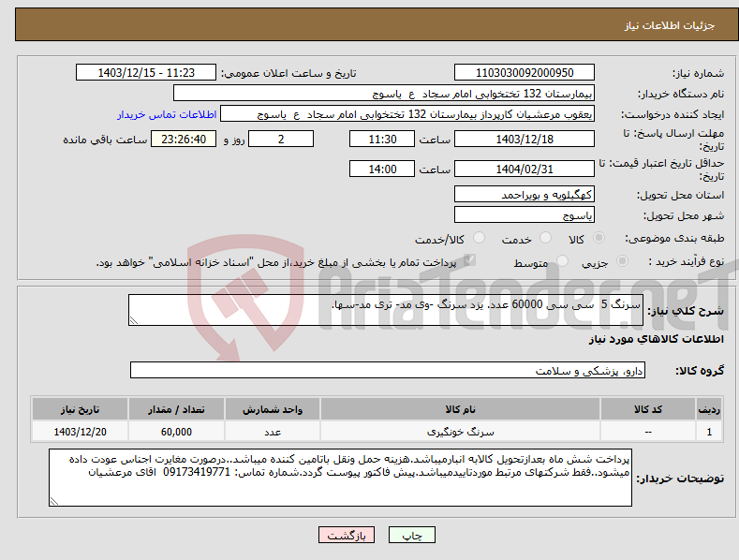Click the ردیف column header

[x=709, y=409]
